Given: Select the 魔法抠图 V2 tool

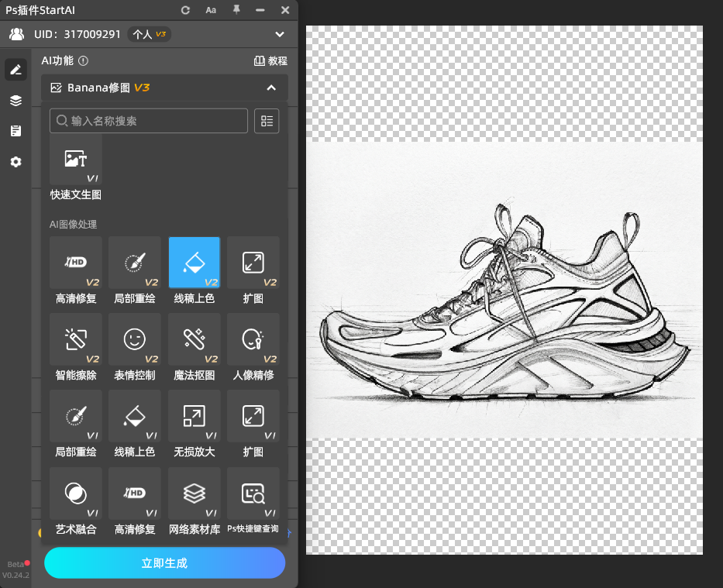Looking at the screenshot, I should click(x=195, y=347).
